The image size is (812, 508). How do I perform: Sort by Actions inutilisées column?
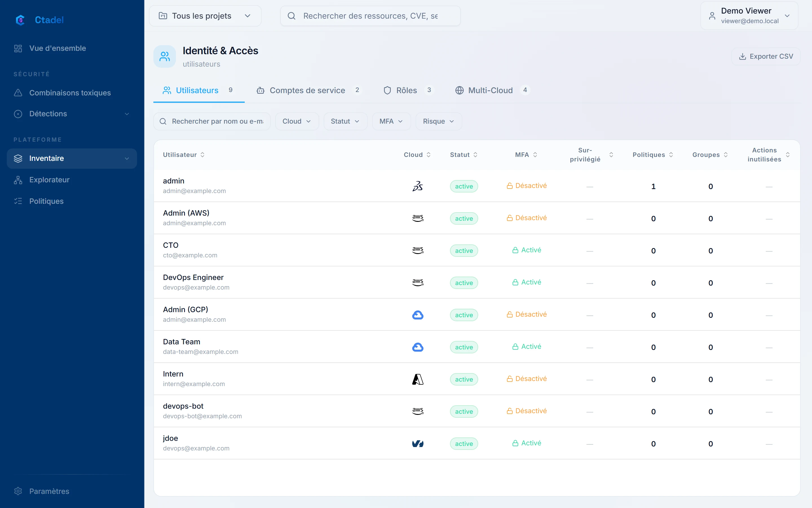click(768, 155)
